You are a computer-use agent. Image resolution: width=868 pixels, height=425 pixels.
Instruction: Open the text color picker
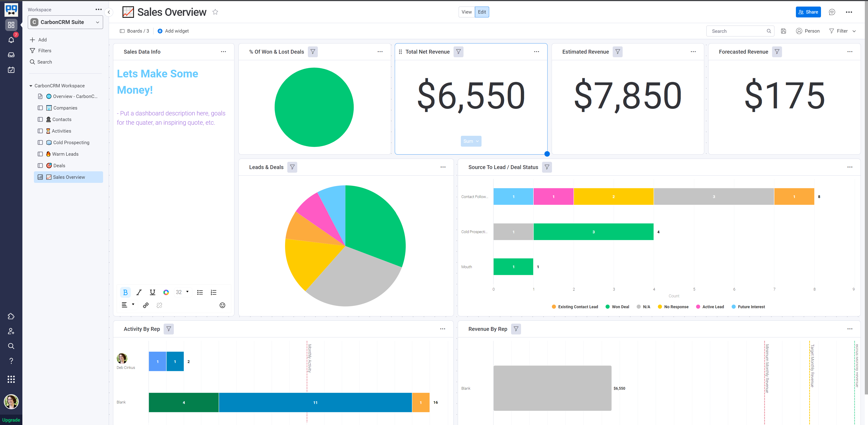click(166, 292)
